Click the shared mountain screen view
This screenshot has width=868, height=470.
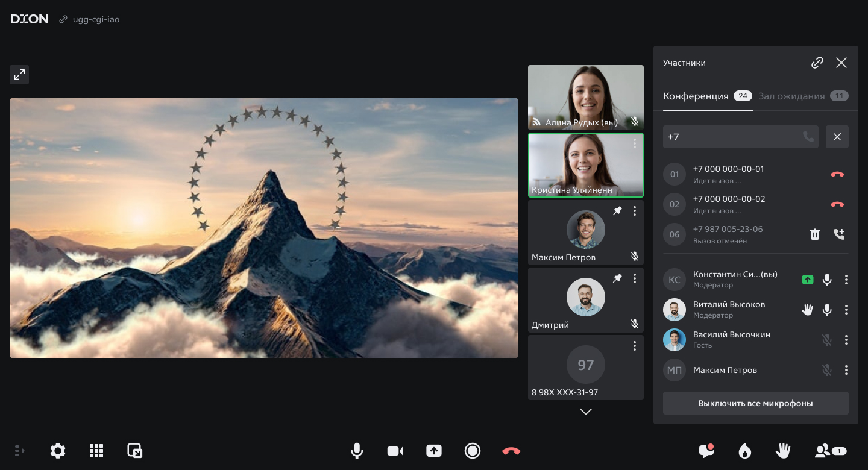click(264, 228)
